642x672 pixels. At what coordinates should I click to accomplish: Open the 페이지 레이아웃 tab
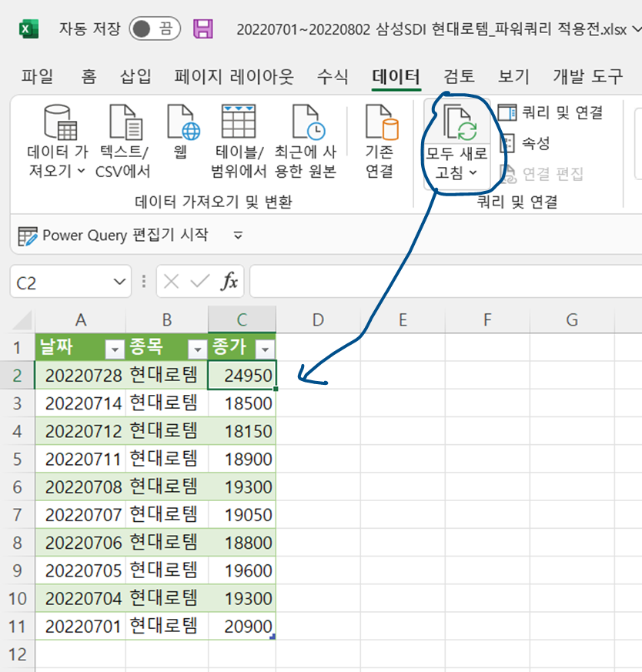tap(234, 76)
